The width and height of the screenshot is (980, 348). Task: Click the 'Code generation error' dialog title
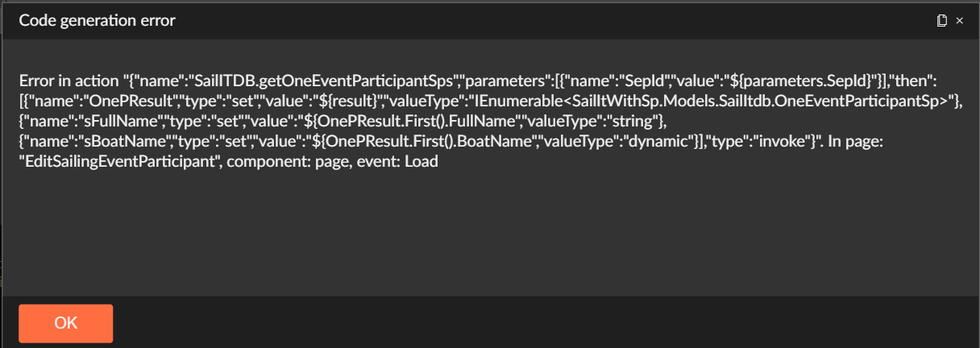pyautogui.click(x=97, y=20)
